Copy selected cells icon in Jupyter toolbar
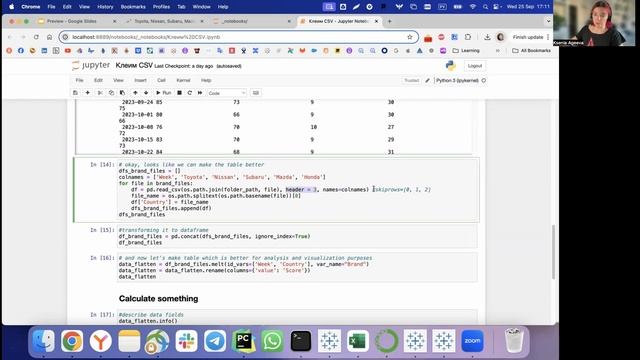 (111, 93)
